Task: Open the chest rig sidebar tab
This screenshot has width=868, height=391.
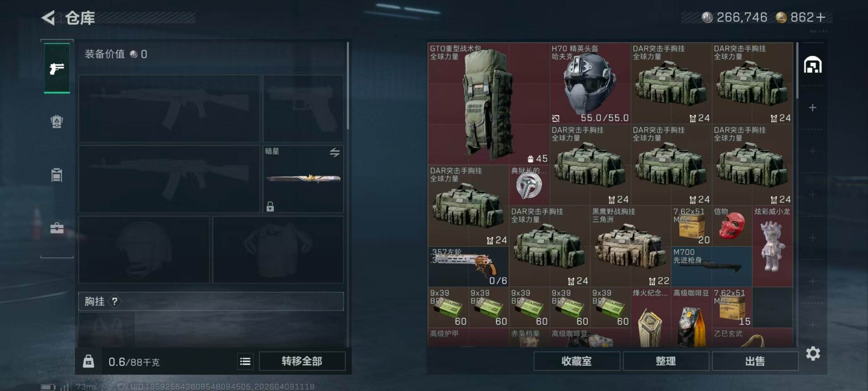Action: [57, 175]
